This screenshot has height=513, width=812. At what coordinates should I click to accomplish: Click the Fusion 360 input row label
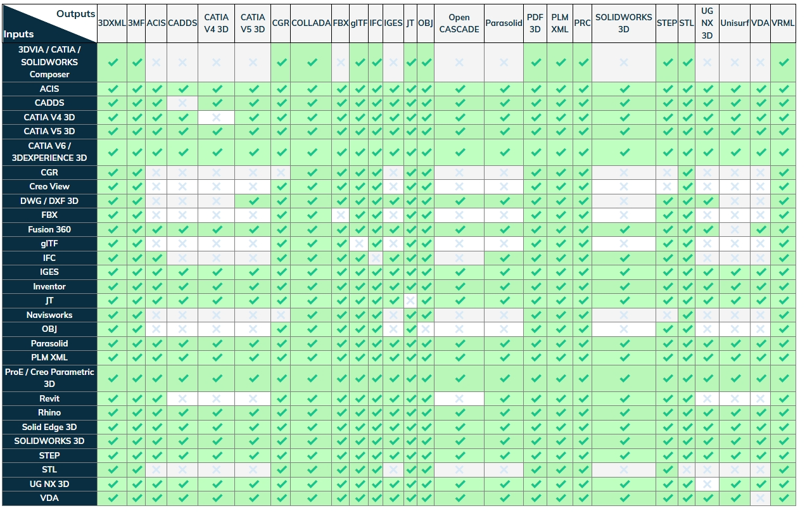tap(49, 229)
